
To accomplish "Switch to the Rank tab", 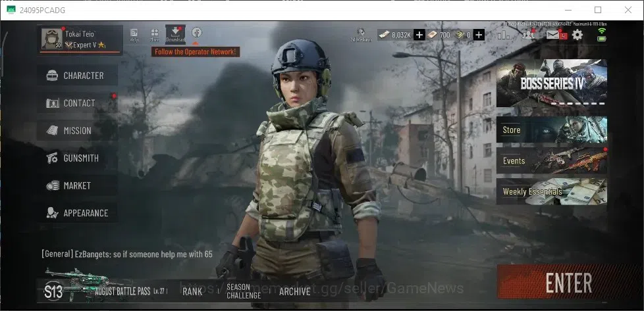I will (x=192, y=292).
